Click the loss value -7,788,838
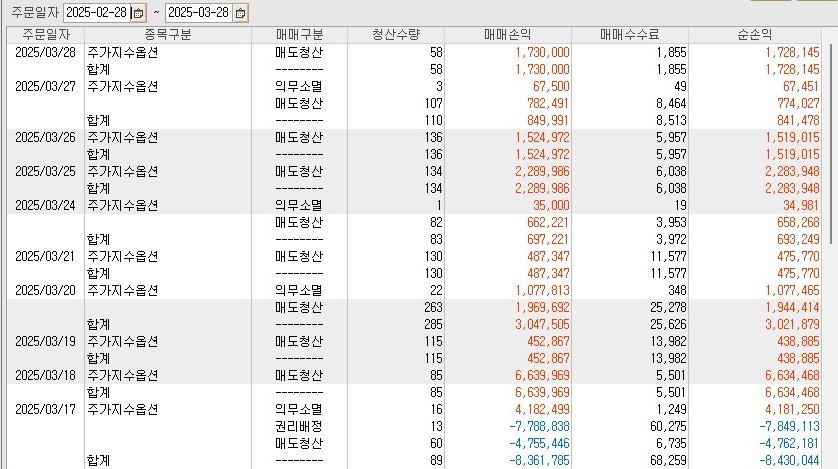The width and height of the screenshot is (838, 469). point(539,426)
